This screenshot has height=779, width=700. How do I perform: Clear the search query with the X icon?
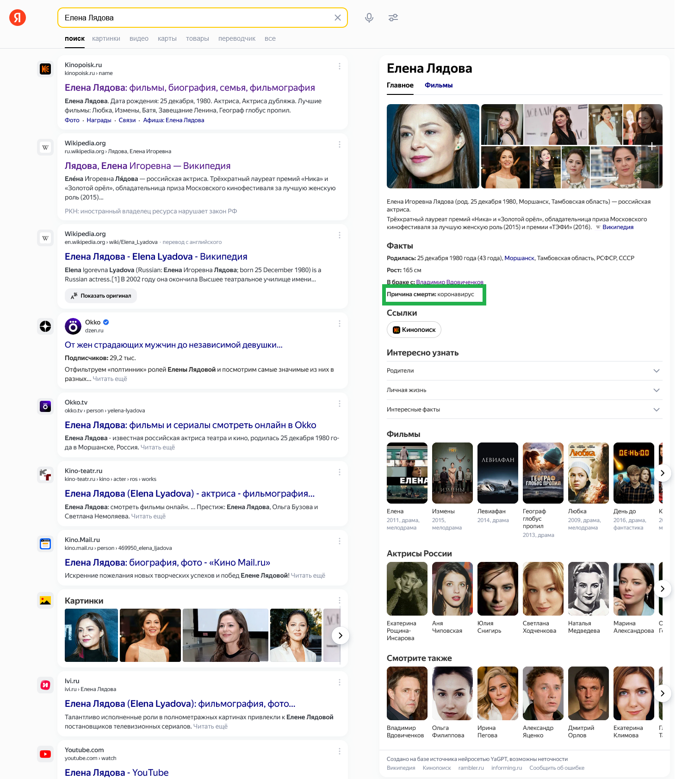pyautogui.click(x=338, y=18)
